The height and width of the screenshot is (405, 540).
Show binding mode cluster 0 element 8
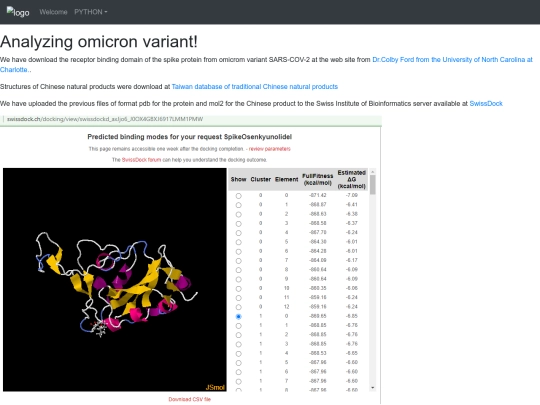point(238,270)
